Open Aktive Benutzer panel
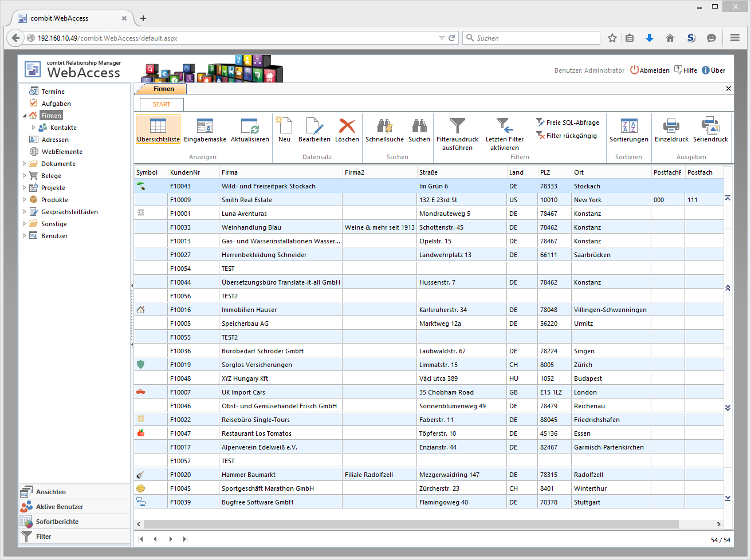This screenshot has width=751, height=560. click(60, 507)
